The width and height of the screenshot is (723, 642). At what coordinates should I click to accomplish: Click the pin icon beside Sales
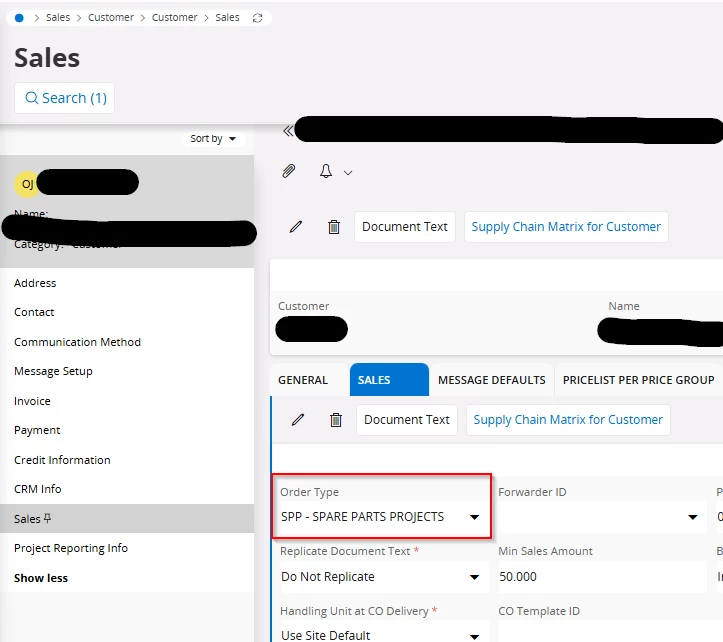(47, 518)
